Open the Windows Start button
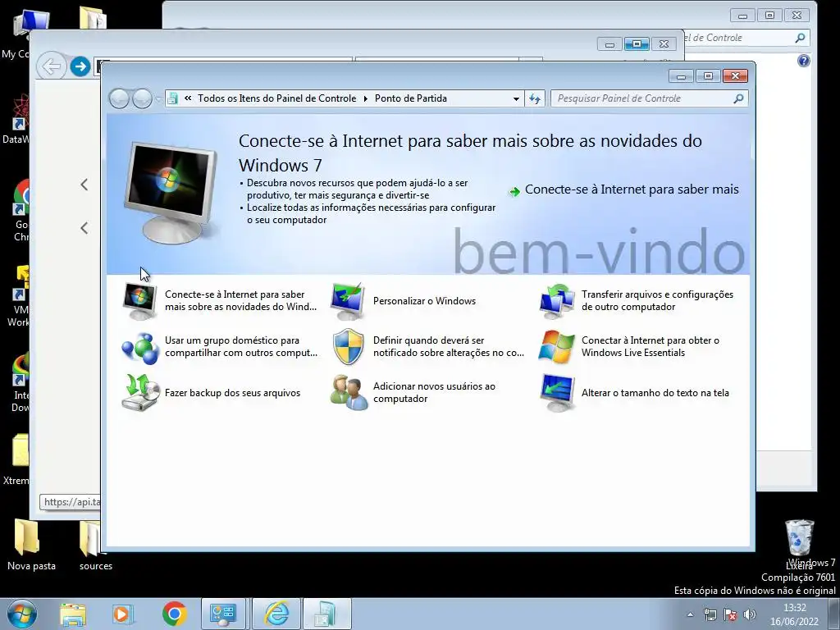The image size is (840, 630). pyautogui.click(x=22, y=614)
